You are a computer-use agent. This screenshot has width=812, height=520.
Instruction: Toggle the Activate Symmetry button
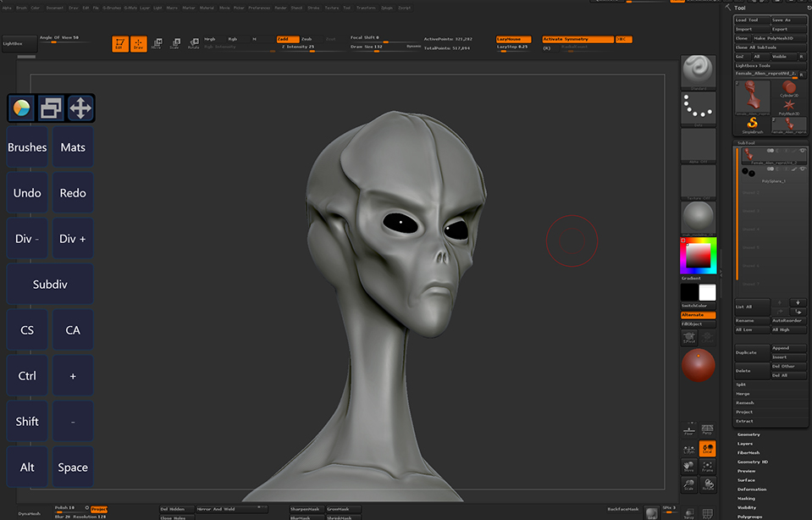pos(565,39)
